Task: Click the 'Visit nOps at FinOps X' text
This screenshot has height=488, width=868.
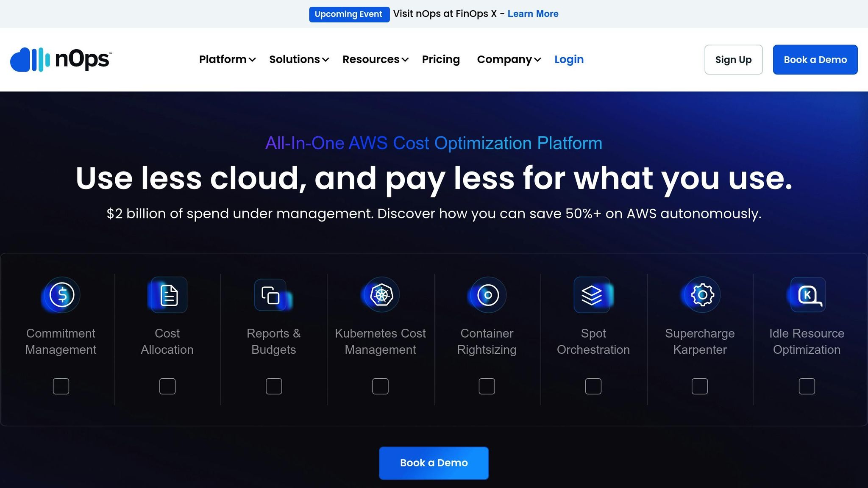Action: 445,14
